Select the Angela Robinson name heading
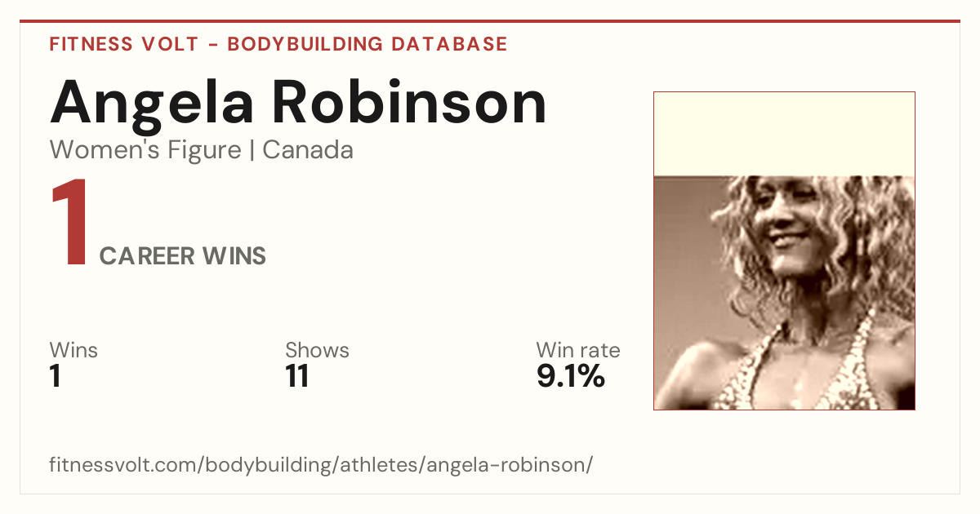The height and width of the screenshot is (514, 980). click(298, 102)
